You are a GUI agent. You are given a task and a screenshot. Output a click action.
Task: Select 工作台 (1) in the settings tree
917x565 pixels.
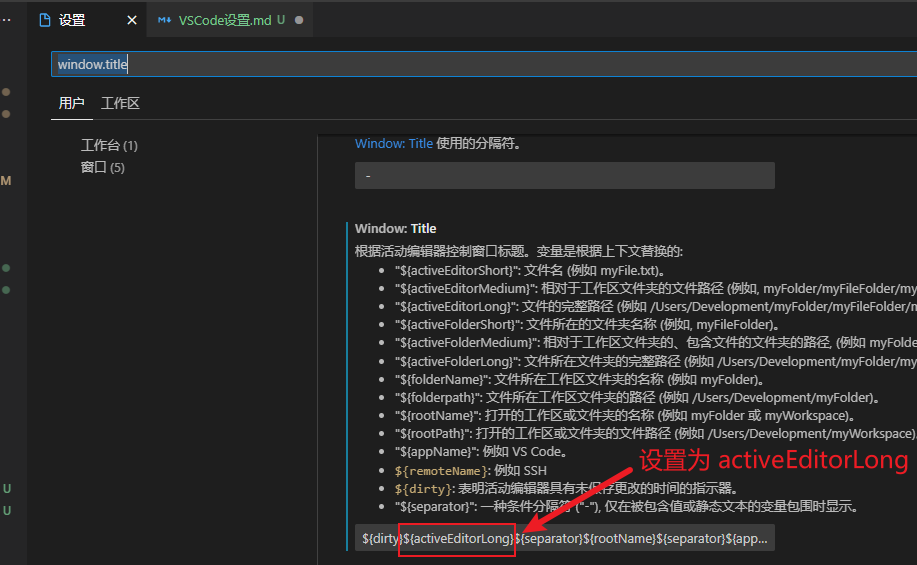pos(109,145)
